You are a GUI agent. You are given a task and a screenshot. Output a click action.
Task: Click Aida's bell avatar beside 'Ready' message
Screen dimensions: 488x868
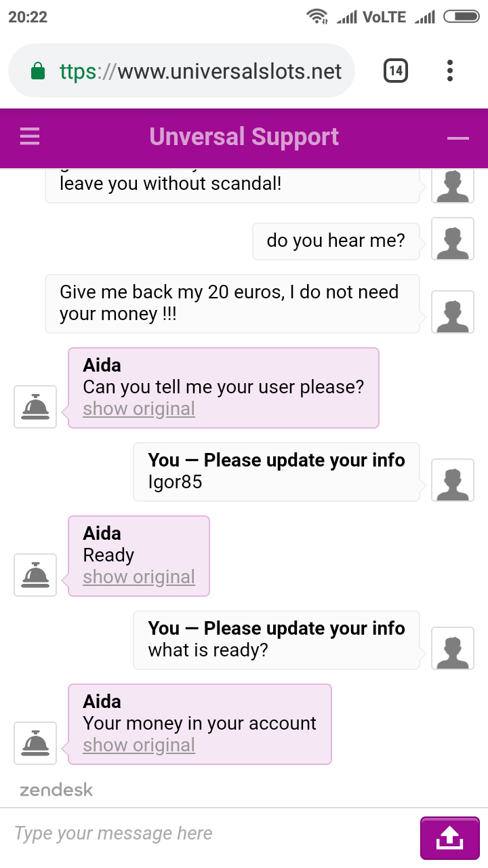[35, 575]
